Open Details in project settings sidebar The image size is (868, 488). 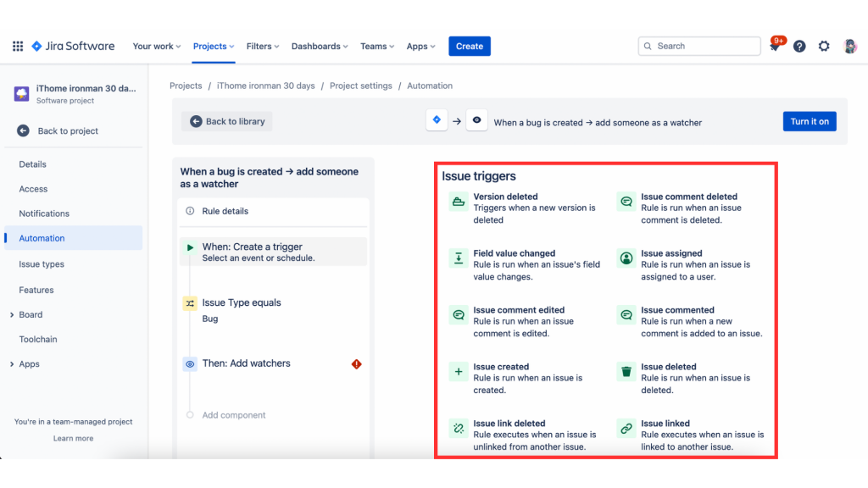click(33, 164)
